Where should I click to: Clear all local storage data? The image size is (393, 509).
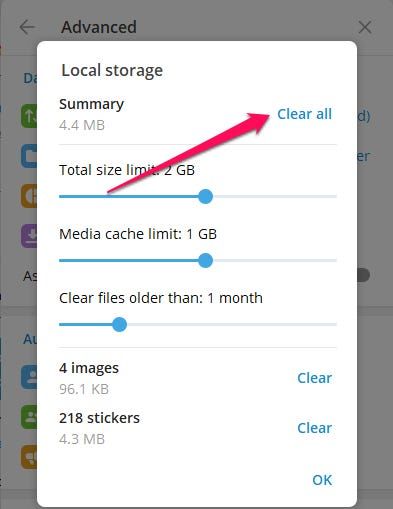(304, 114)
